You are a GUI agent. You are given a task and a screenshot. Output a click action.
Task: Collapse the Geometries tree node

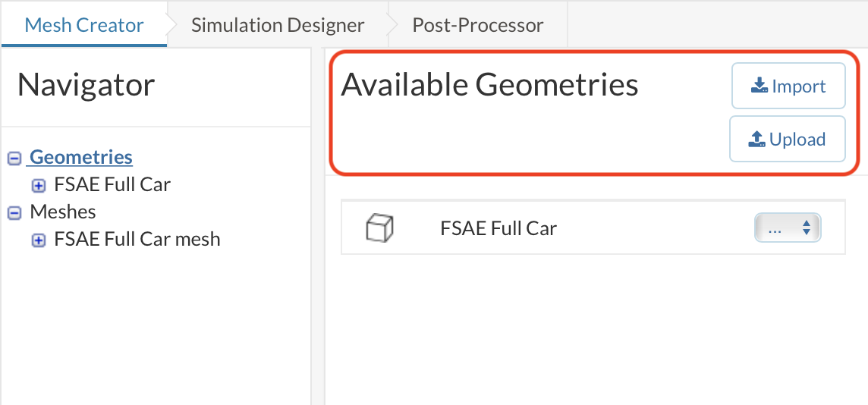14,159
